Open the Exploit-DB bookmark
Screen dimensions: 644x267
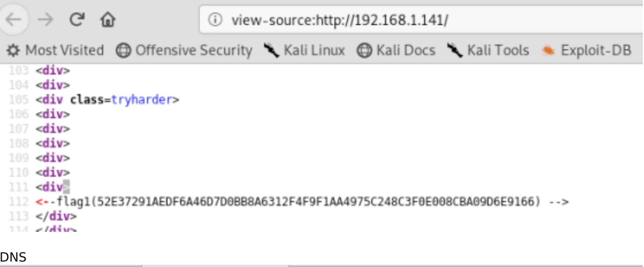pos(586,50)
